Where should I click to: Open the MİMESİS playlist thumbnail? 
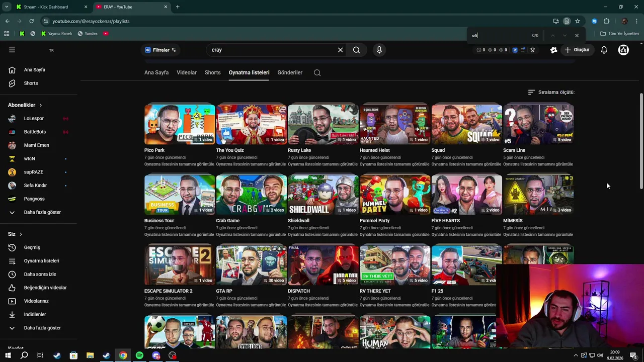coord(538,195)
